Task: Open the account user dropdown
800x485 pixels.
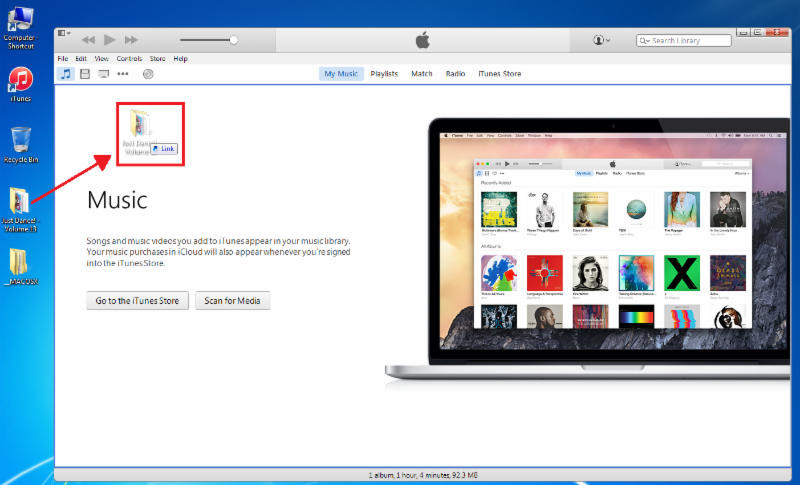Action: coord(601,40)
